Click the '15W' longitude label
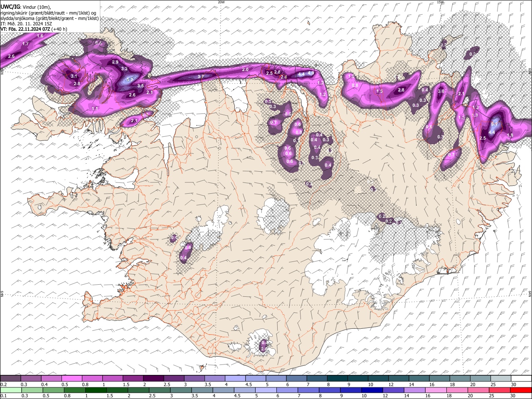This screenshot has width=532, height=399. (440, 2)
